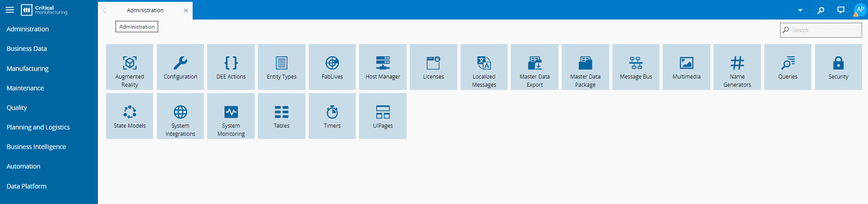This screenshot has width=868, height=204.
Task: Open the System Monitoring tile
Action: tap(231, 116)
